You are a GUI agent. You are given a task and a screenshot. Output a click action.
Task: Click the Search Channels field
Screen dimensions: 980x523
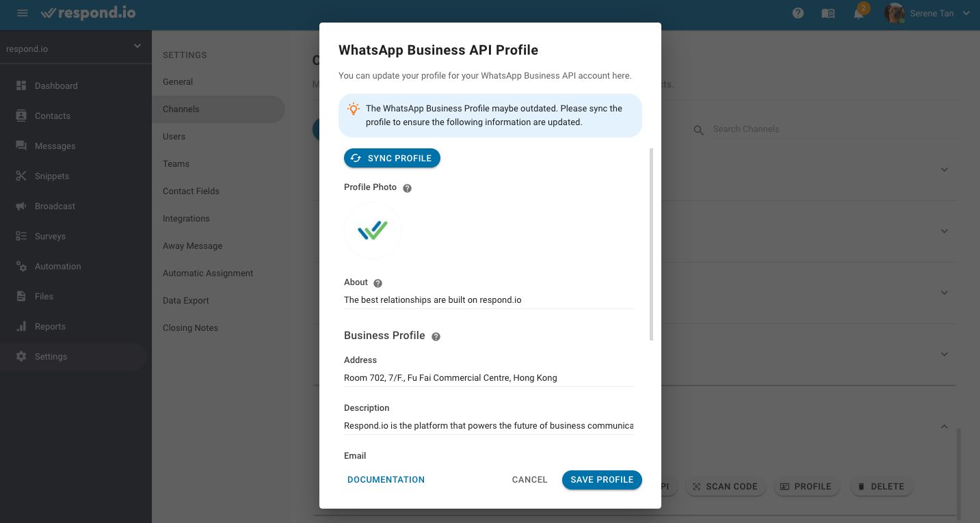point(836,129)
